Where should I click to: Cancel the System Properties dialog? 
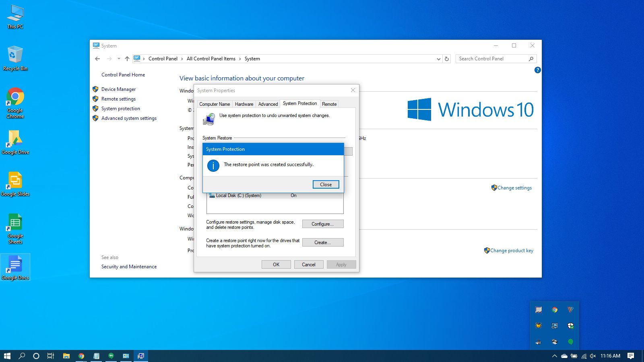point(309,265)
